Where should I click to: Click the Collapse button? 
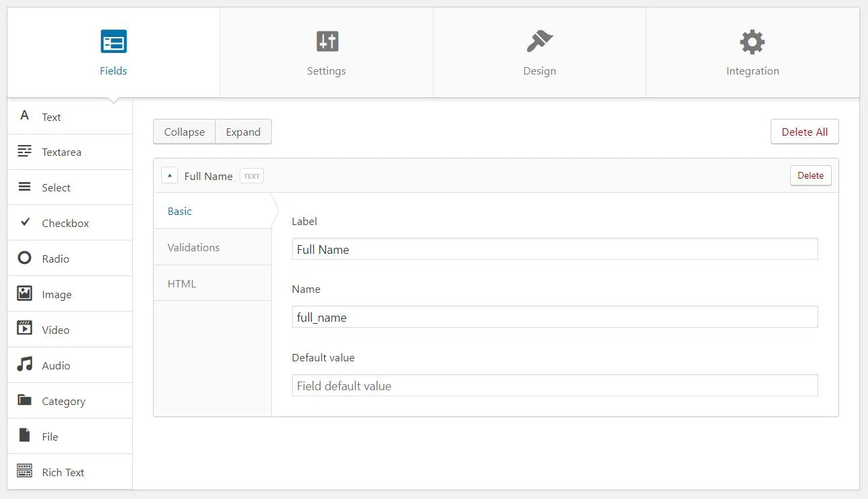185,132
